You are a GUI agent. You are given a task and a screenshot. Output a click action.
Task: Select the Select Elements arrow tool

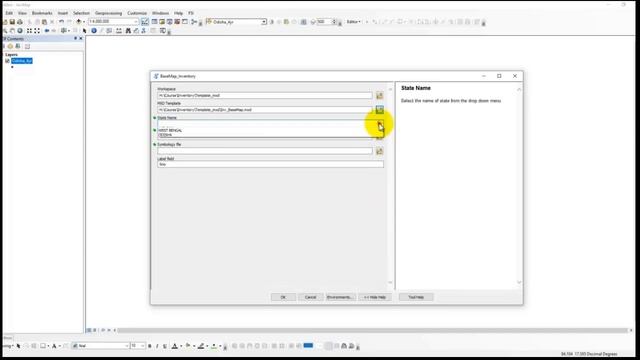click(84, 31)
